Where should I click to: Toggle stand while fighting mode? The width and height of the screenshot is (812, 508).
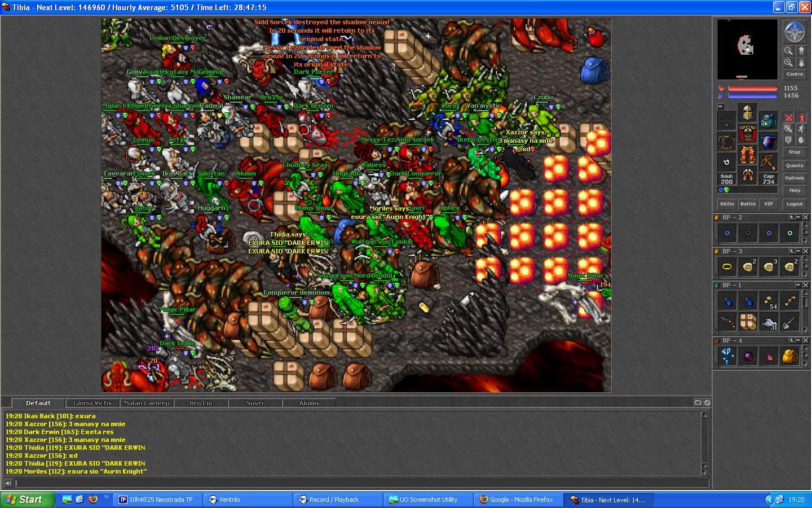click(801, 117)
